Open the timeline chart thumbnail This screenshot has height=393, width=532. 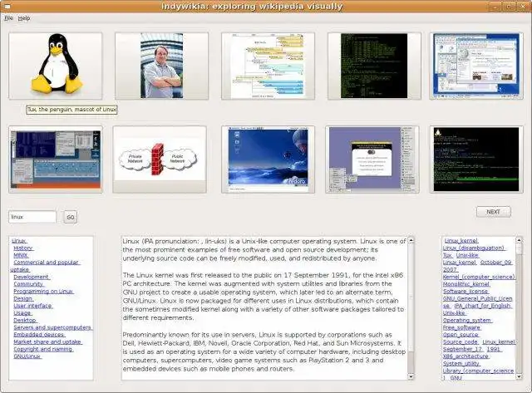(x=268, y=66)
